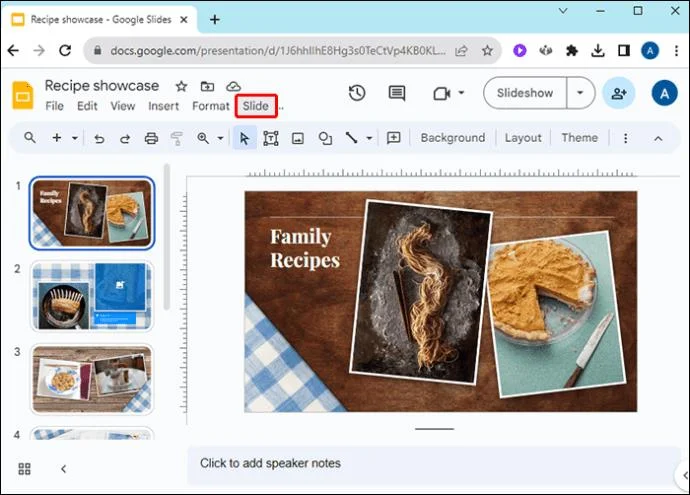The width and height of the screenshot is (690, 495).
Task: Expand the Slideshow dropdown arrow
Action: click(x=580, y=93)
